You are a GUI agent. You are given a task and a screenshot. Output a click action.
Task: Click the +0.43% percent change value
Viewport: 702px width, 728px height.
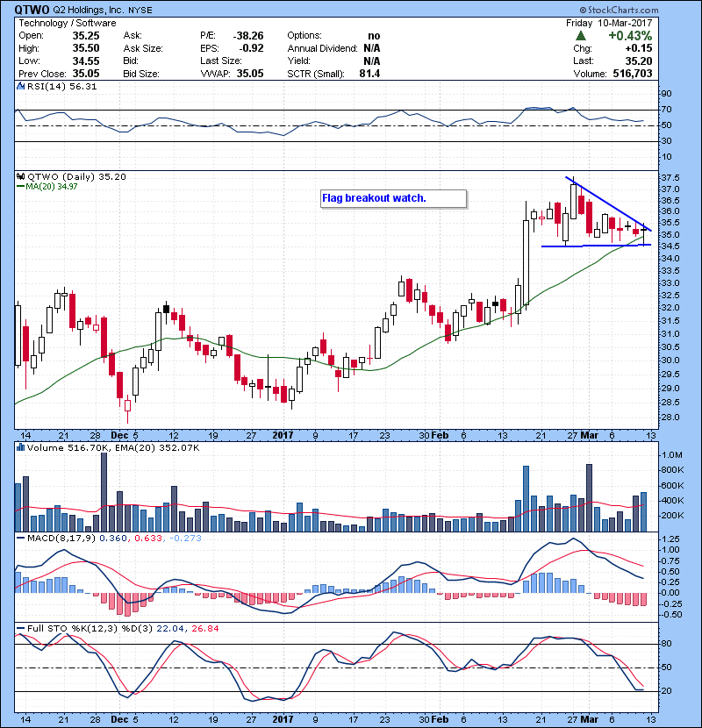coord(630,36)
